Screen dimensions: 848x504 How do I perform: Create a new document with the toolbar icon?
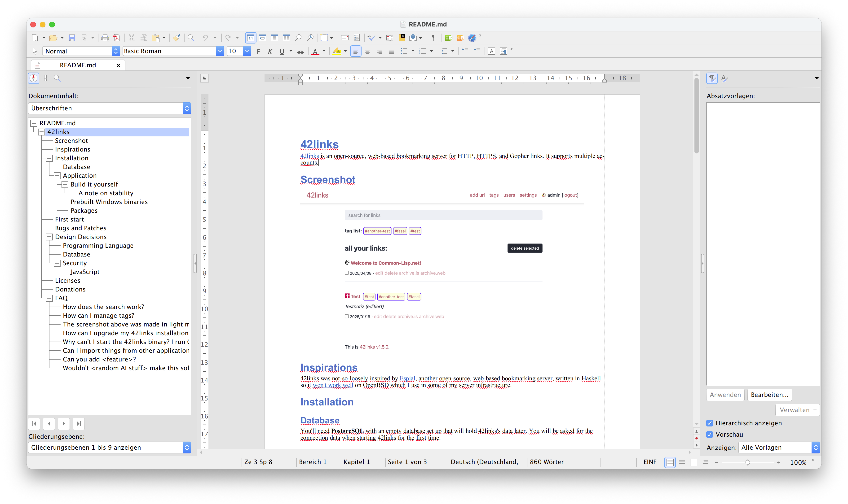click(35, 38)
